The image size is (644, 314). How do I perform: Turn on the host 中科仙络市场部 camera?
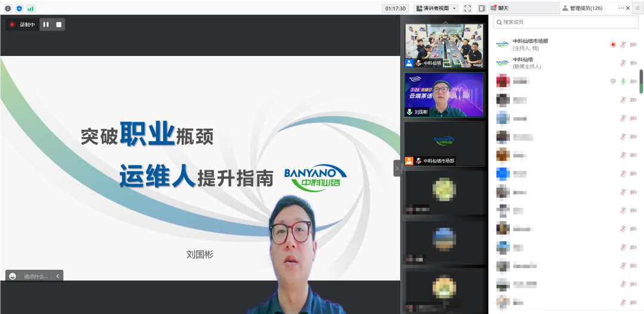[x=633, y=44]
